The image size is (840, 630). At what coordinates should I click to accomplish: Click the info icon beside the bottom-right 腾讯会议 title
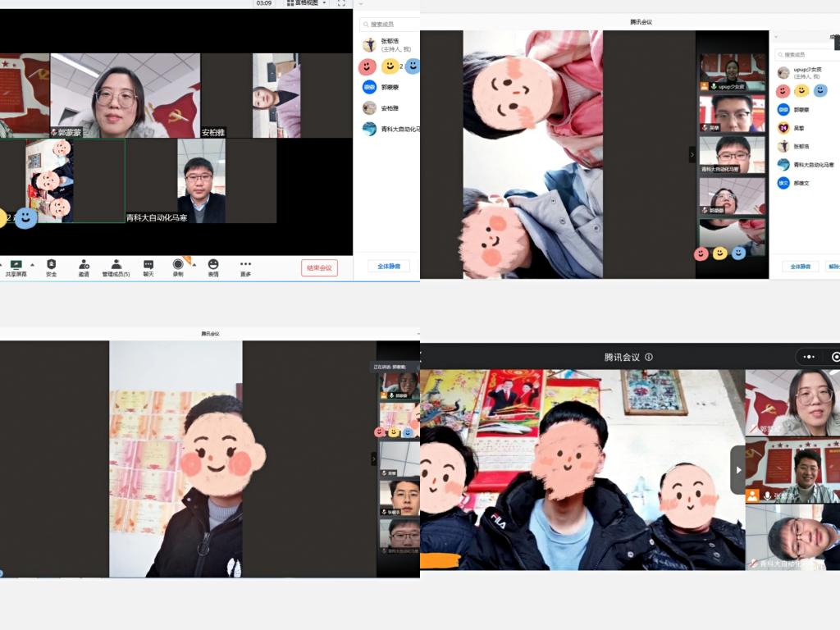(649, 357)
